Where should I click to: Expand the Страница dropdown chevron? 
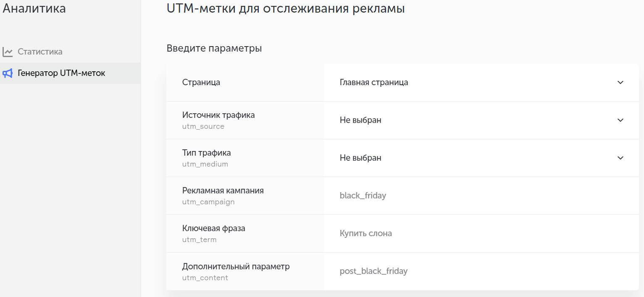tap(620, 83)
